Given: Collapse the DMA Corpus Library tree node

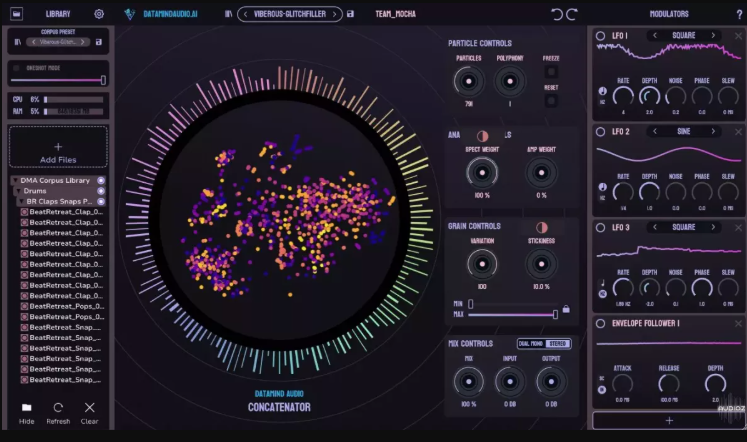Looking at the screenshot, I should pyautogui.click(x=14, y=181).
